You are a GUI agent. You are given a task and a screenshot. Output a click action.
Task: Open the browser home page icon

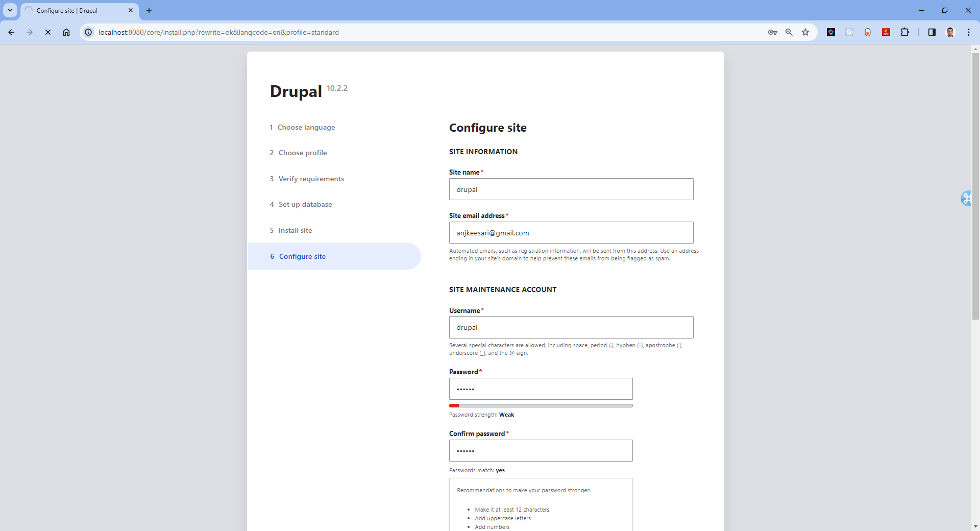[x=66, y=32]
